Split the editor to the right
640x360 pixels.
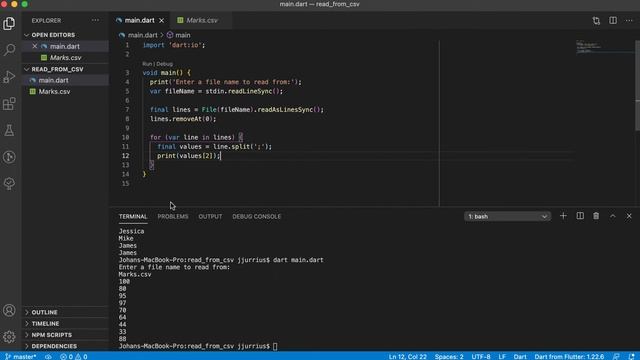[613, 20]
